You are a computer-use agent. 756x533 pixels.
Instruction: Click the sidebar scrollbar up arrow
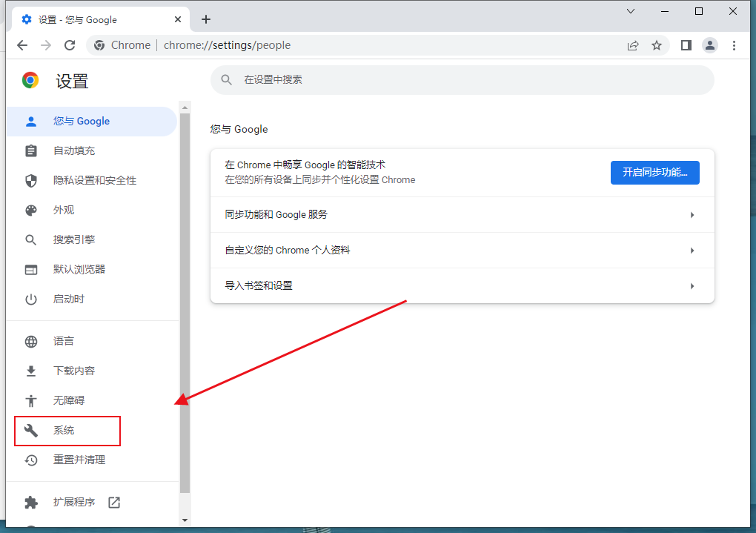pyautogui.click(x=185, y=107)
